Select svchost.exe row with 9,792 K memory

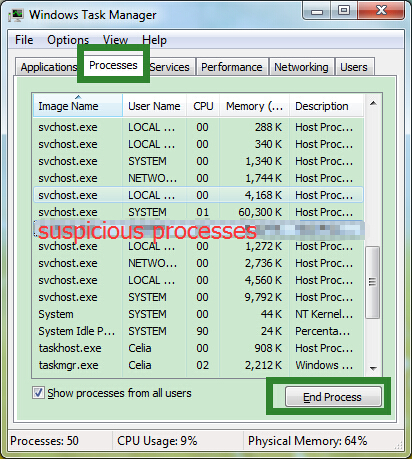198,297
